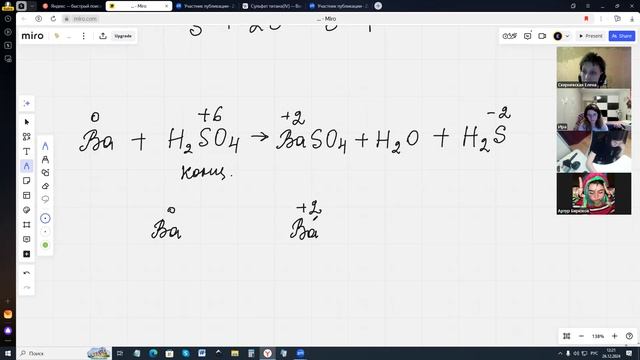The height and width of the screenshot is (360, 640).
Task: Select the Comment tool in left toolbar
Action: [27, 239]
